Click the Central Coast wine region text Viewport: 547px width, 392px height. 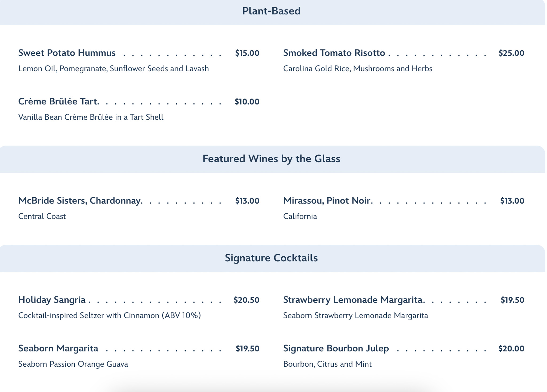(42, 216)
